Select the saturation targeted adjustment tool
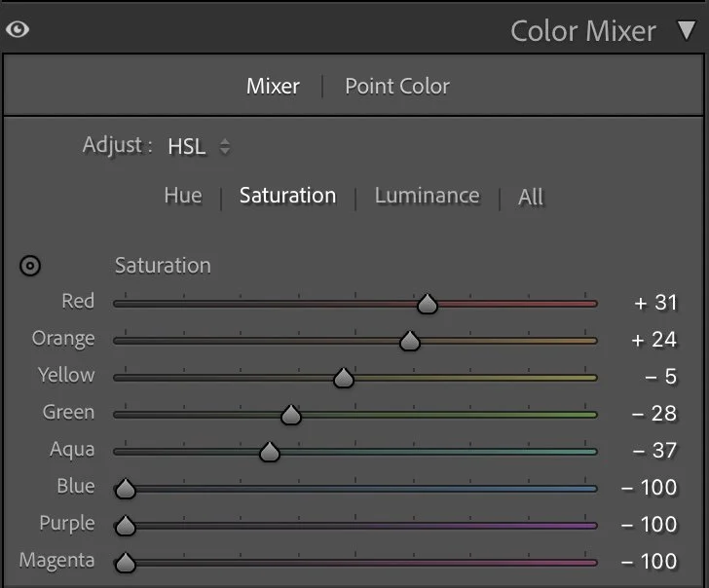The height and width of the screenshot is (588, 709). pyautogui.click(x=30, y=266)
